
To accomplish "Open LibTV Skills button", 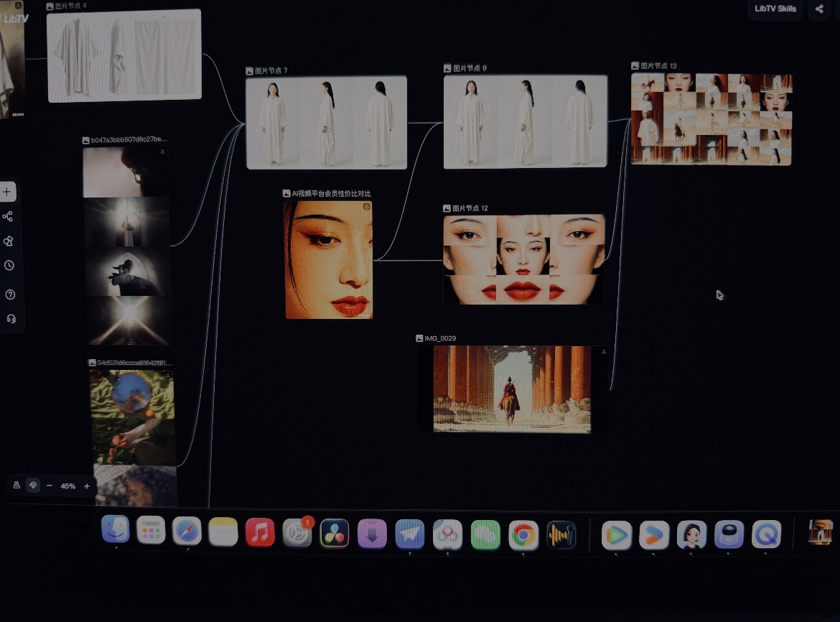I will [x=775, y=9].
